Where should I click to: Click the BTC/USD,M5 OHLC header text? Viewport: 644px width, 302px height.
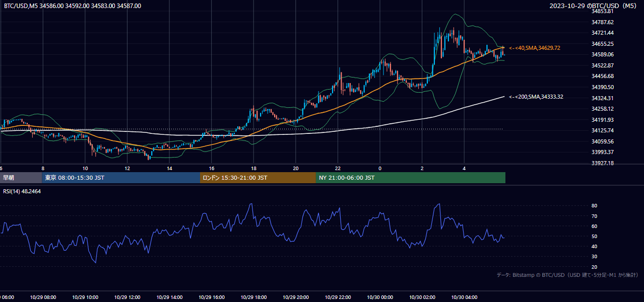click(x=73, y=6)
